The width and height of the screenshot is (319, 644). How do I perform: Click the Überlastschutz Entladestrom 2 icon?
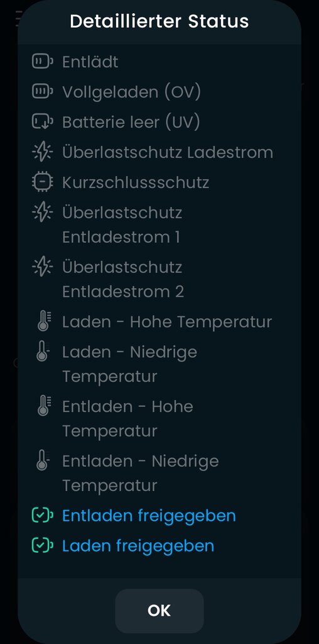43,267
